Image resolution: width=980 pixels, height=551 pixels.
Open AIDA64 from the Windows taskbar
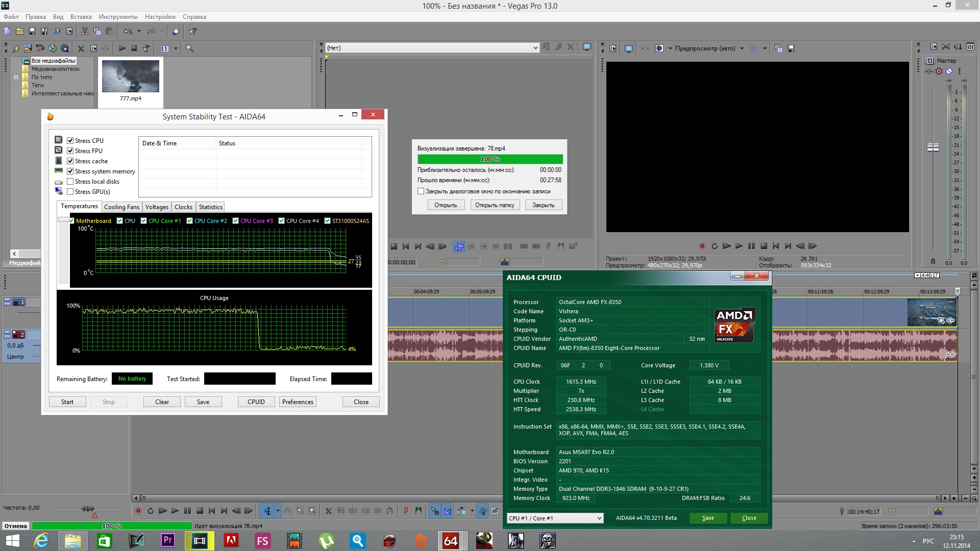pos(451,540)
